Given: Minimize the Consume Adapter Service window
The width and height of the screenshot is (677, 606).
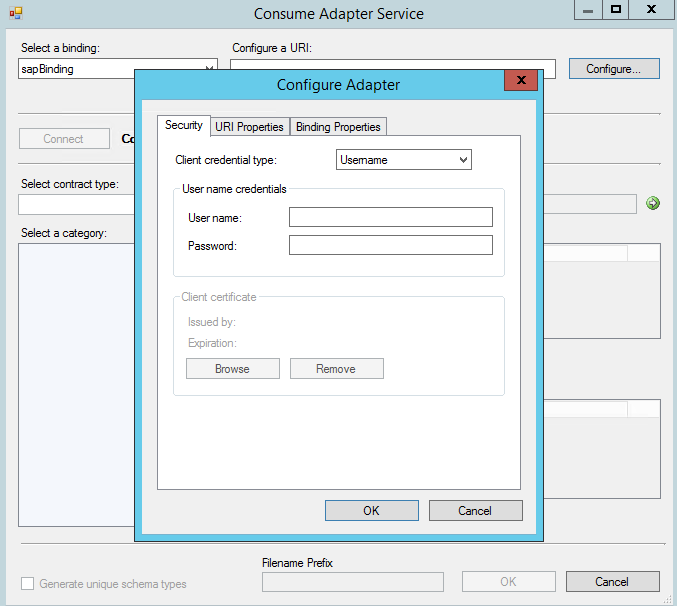Looking at the screenshot, I should [x=588, y=9].
